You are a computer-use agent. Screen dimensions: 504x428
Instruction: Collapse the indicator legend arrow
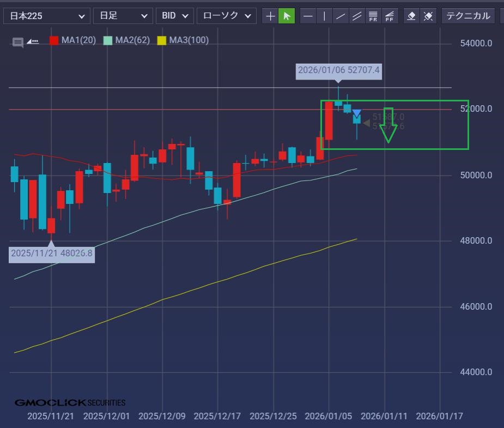click(33, 41)
